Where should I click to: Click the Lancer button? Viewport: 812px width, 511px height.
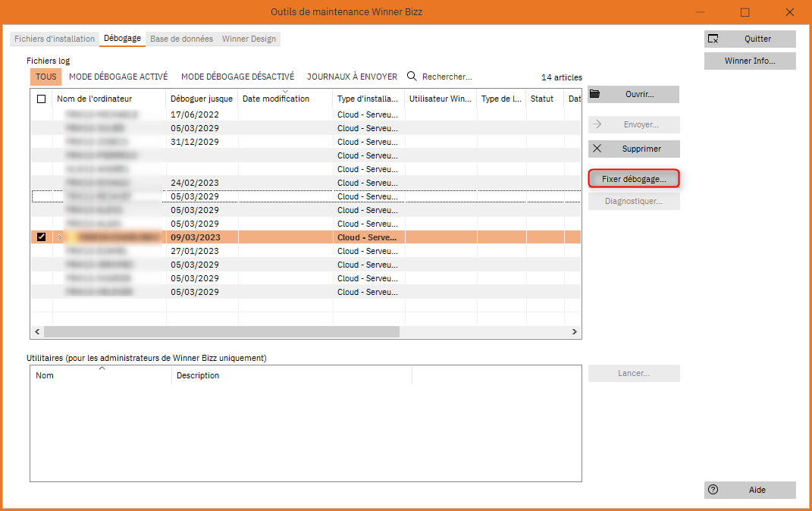coord(634,373)
